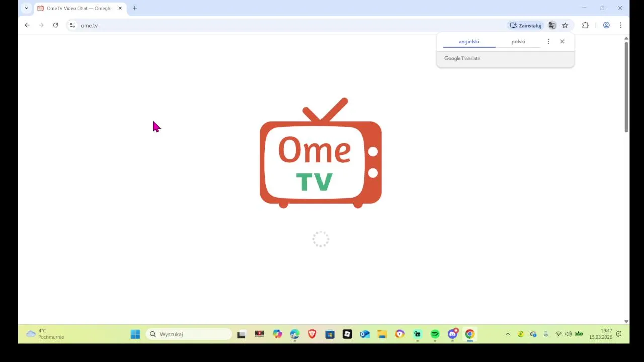Open Outlook from the taskbar
644x362 pixels.
tap(365, 334)
